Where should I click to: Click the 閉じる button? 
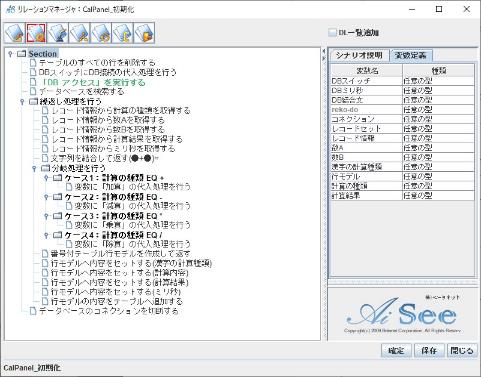click(x=462, y=351)
